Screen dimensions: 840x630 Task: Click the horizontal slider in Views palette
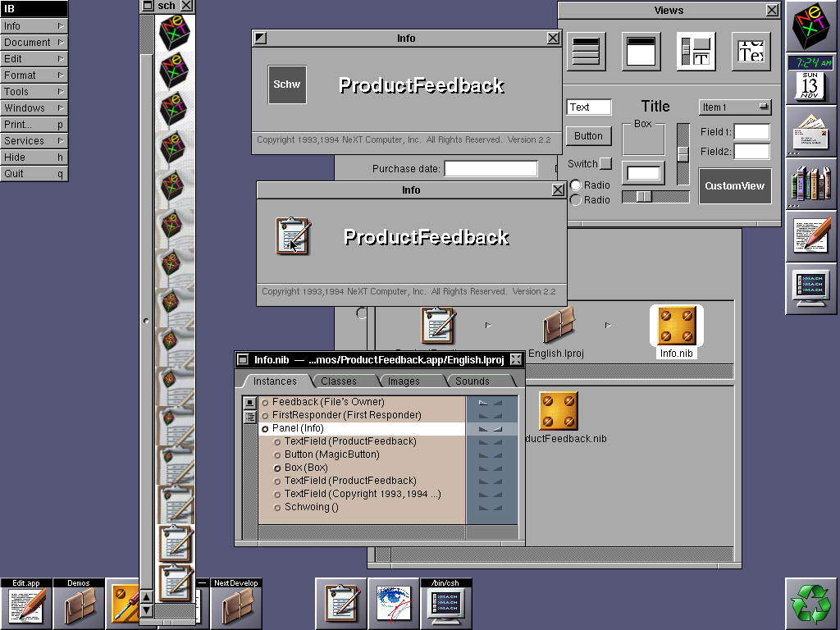655,197
